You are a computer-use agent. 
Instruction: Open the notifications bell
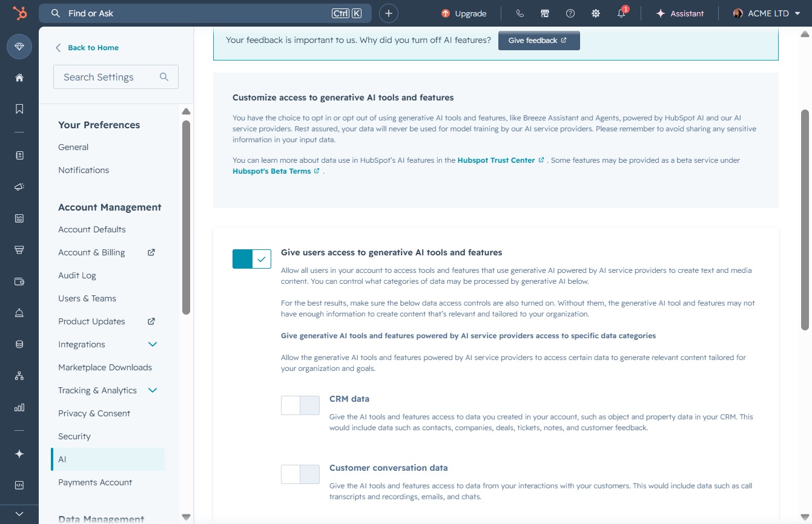click(621, 13)
